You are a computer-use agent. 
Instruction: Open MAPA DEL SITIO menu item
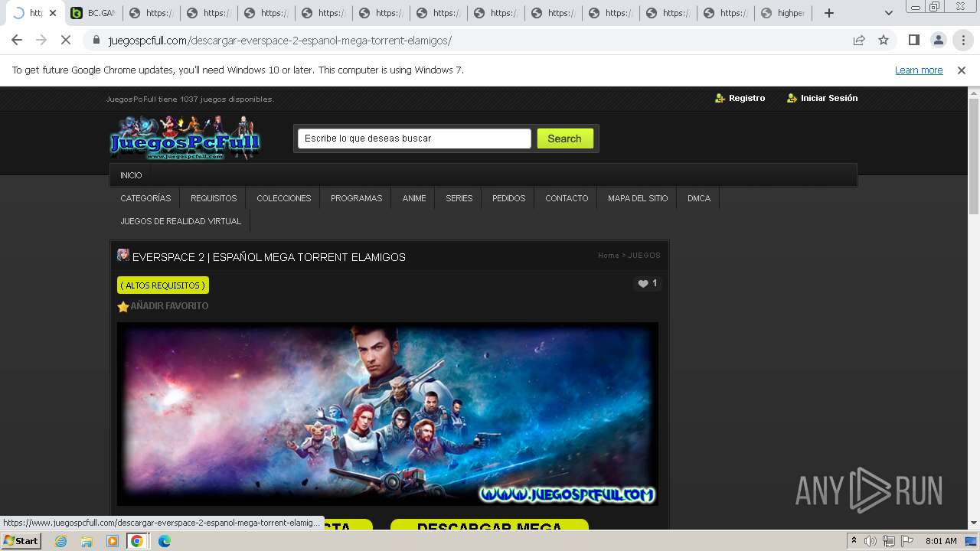(638, 198)
